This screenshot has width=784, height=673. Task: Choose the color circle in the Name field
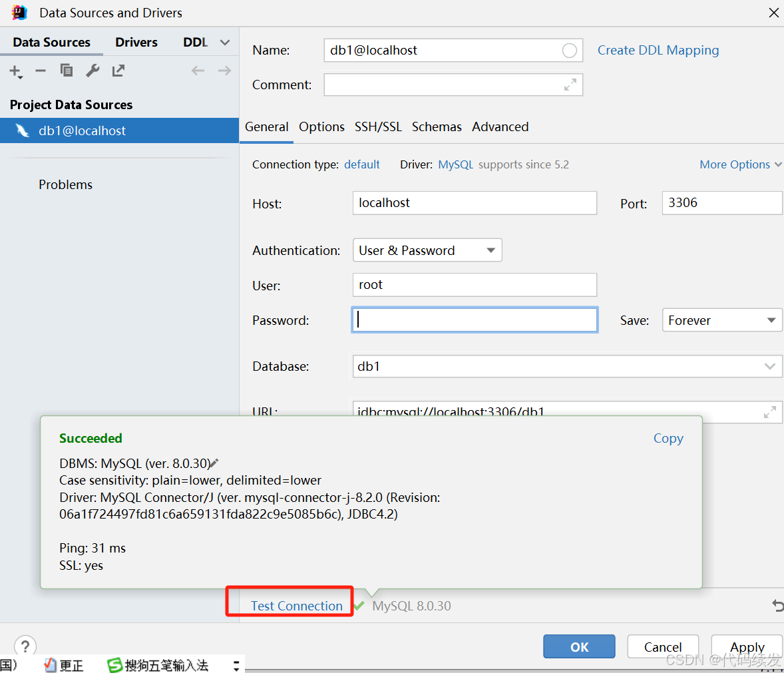coord(570,51)
